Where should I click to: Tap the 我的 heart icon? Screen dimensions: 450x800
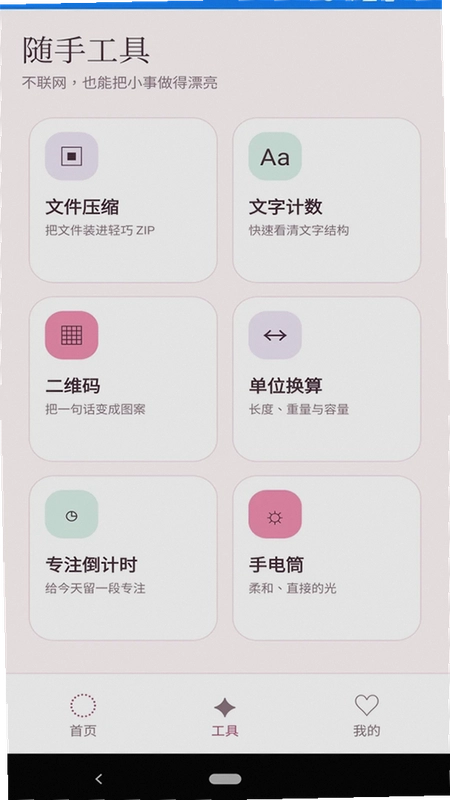point(366,705)
